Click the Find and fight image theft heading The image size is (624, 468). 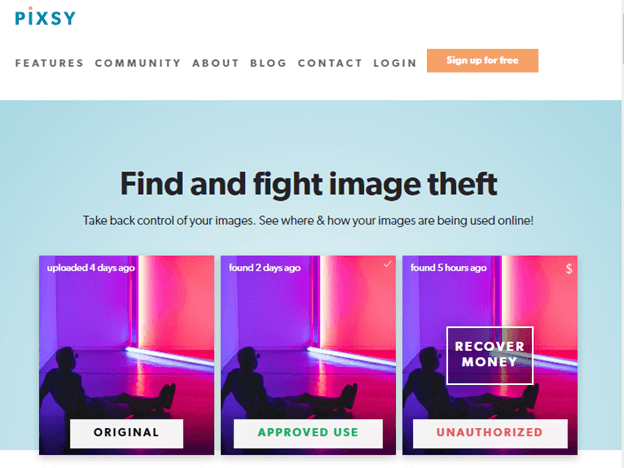tap(309, 184)
